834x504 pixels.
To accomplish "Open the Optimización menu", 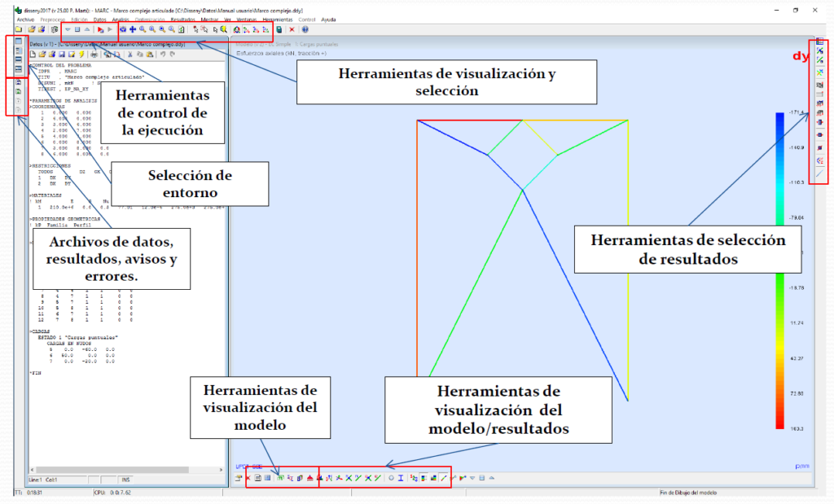I will click(149, 18).
